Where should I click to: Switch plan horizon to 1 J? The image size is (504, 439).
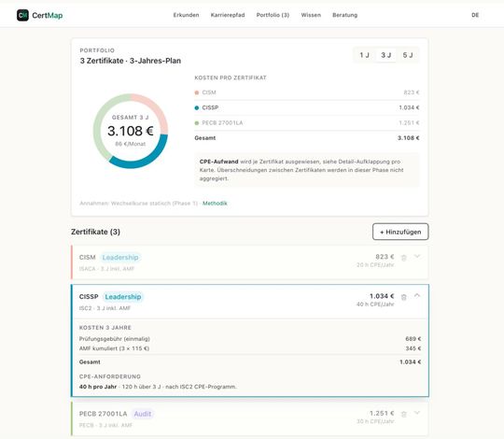click(364, 55)
